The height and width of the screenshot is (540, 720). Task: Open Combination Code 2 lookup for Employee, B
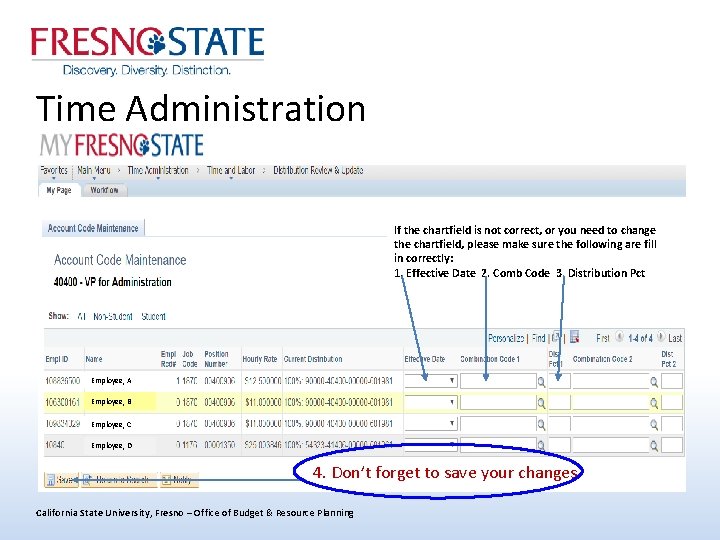(x=654, y=403)
